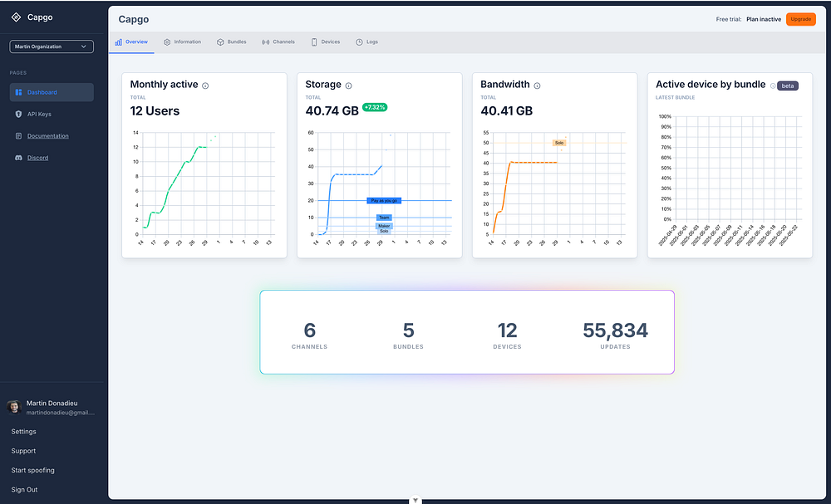Switch to the Bundles tab

232,42
